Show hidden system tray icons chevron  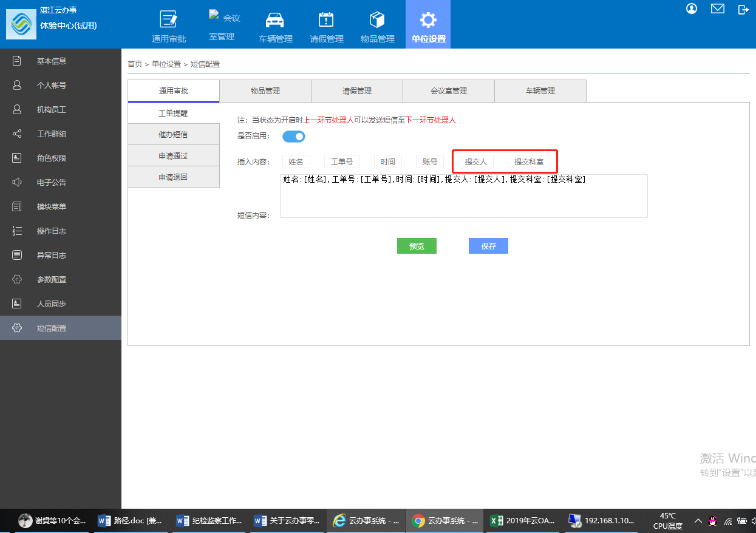pyautogui.click(x=698, y=521)
